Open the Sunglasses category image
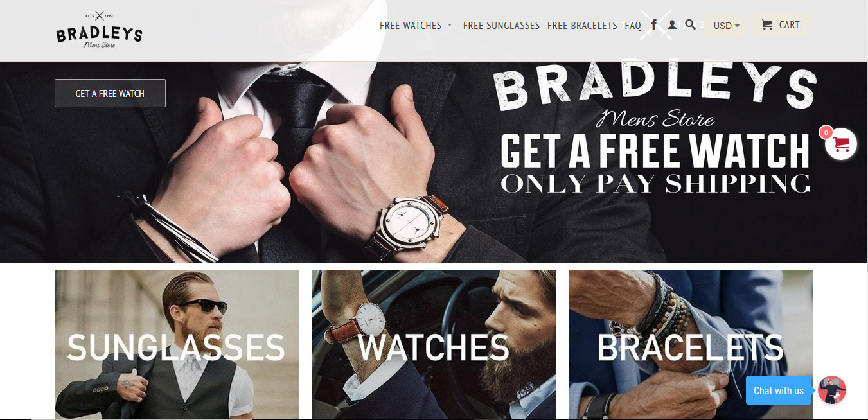Screen dimensions: 868x420 [177, 345]
